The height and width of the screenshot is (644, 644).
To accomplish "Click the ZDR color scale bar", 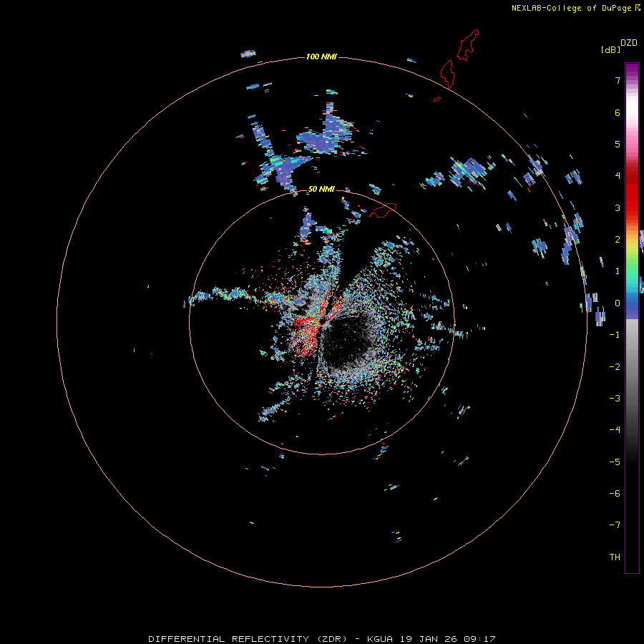I will 632,318.
